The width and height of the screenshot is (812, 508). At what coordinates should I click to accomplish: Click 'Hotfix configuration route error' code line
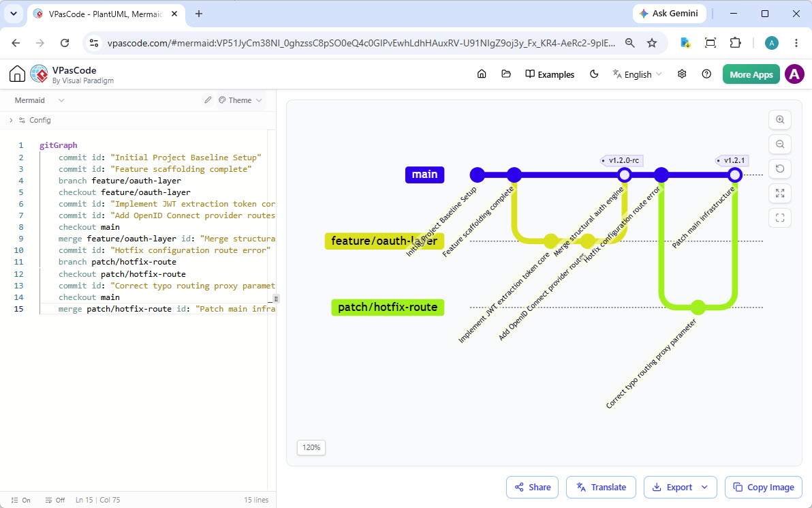(x=165, y=250)
